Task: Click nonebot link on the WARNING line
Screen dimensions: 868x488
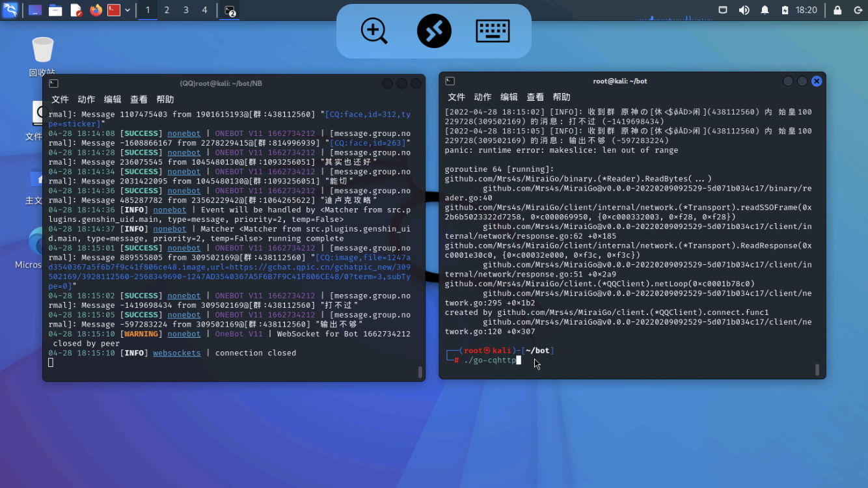Action: coord(183,334)
